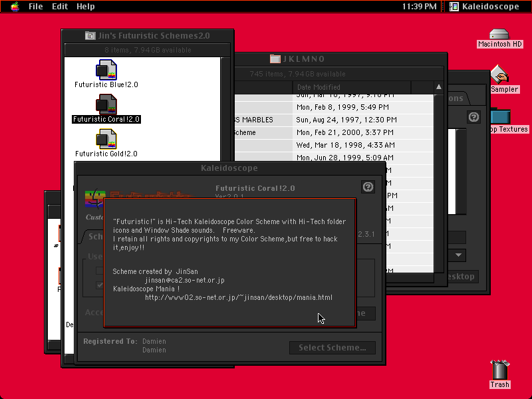Image resolution: width=532 pixels, height=399 pixels.
Task: Open the dropdown arrow in the rear panel
Action: coord(458,255)
